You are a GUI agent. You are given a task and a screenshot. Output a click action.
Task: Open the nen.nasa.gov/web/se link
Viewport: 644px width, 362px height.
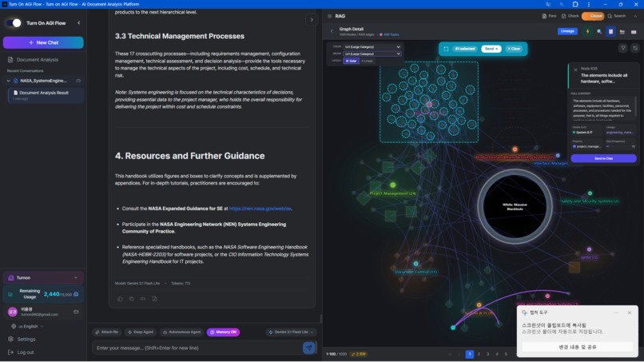point(260,209)
